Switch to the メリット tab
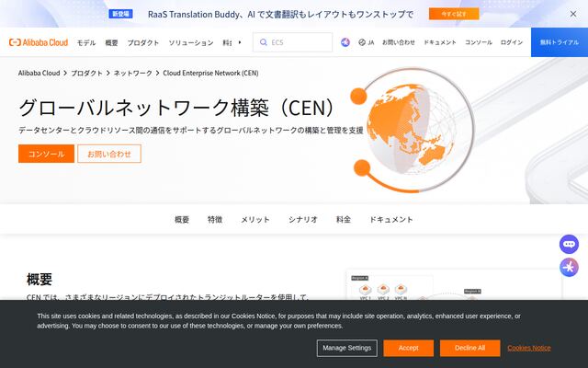The width and height of the screenshot is (588, 368). (255, 220)
